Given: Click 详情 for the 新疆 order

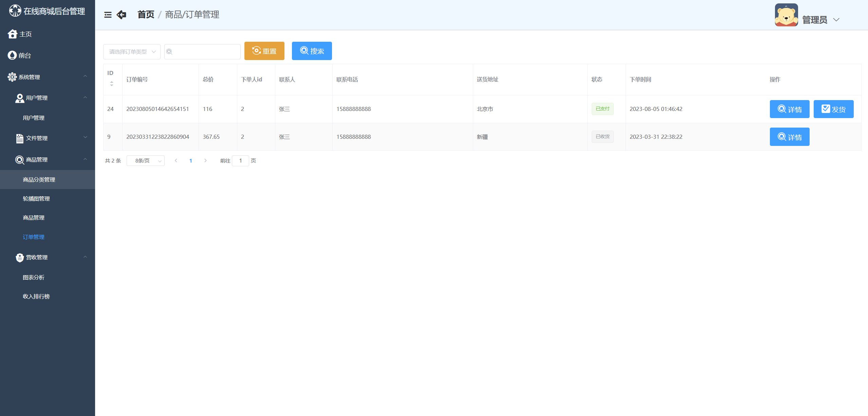Looking at the screenshot, I should coord(789,137).
